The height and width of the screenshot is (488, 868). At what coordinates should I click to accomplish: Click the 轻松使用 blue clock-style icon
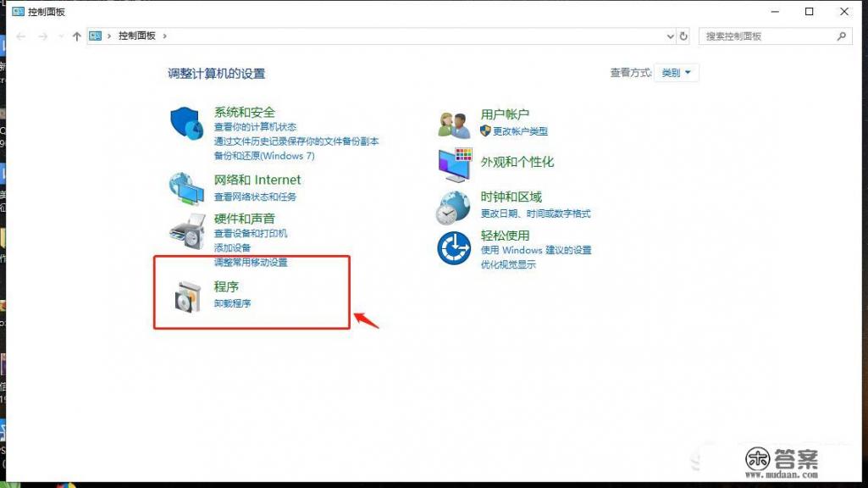coord(454,249)
